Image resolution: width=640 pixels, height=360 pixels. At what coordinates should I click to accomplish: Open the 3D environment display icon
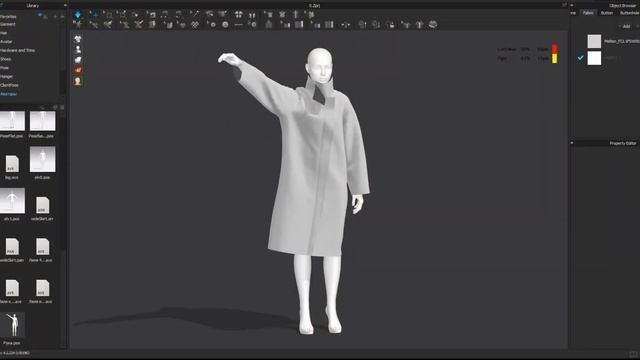click(78, 60)
